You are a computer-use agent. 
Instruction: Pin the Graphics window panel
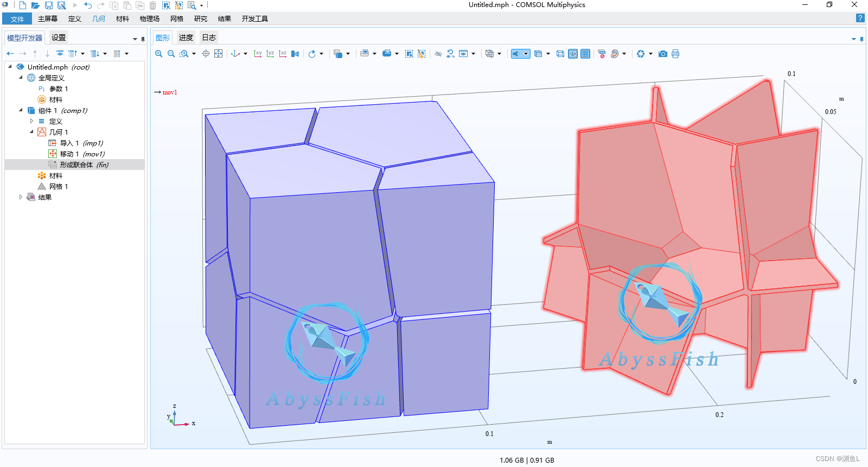861,39
